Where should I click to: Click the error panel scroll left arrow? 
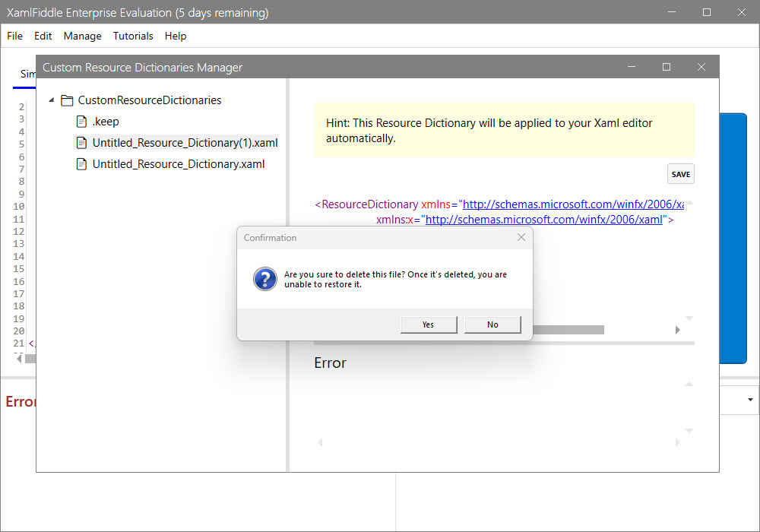click(x=320, y=442)
